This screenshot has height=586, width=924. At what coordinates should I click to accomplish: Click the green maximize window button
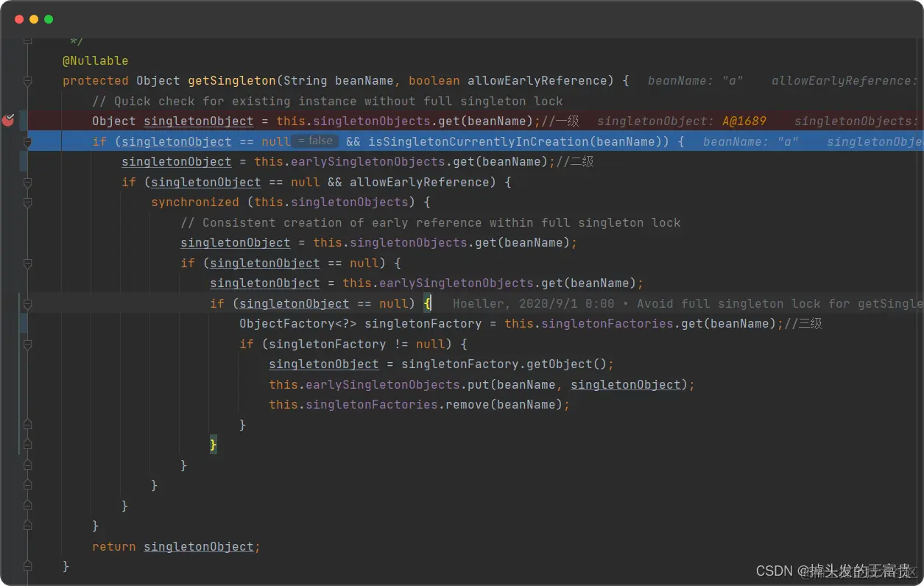coord(49,19)
